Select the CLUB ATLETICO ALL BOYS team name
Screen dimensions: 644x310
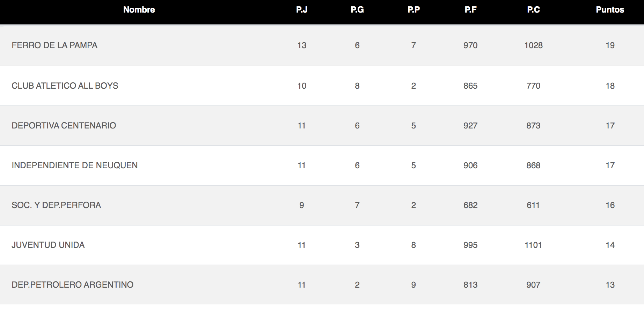point(65,86)
